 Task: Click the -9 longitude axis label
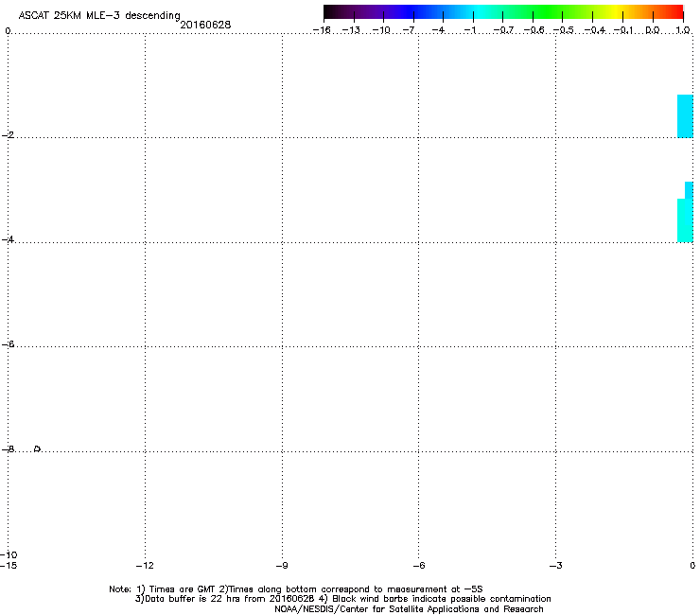(x=282, y=566)
